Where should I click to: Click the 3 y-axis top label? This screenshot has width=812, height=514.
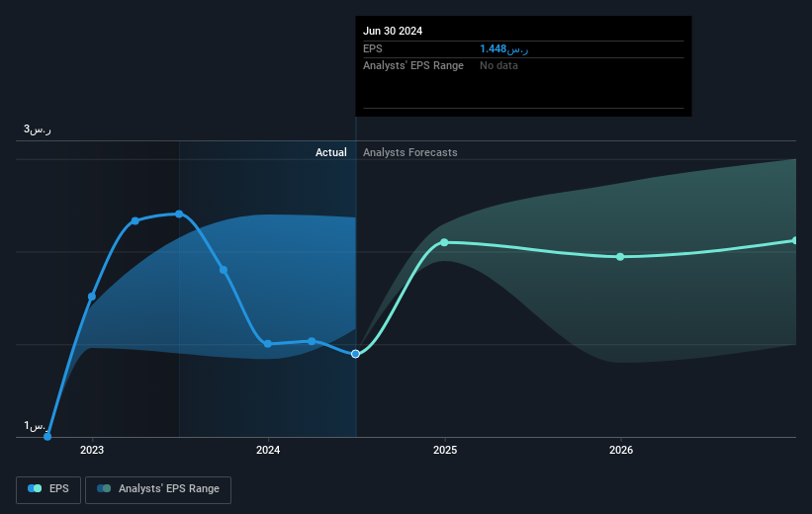(38, 129)
